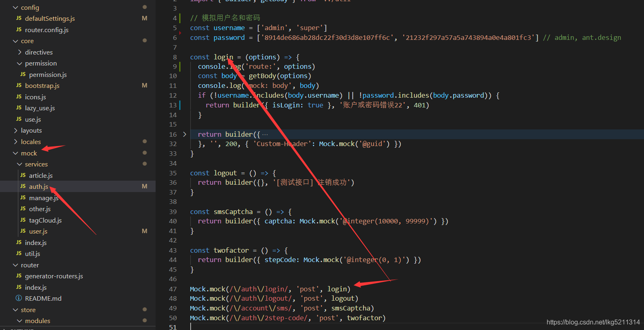This screenshot has width=644, height=330.
Task: Click 'twofactor' constant on line 43
Action: tap(231, 250)
